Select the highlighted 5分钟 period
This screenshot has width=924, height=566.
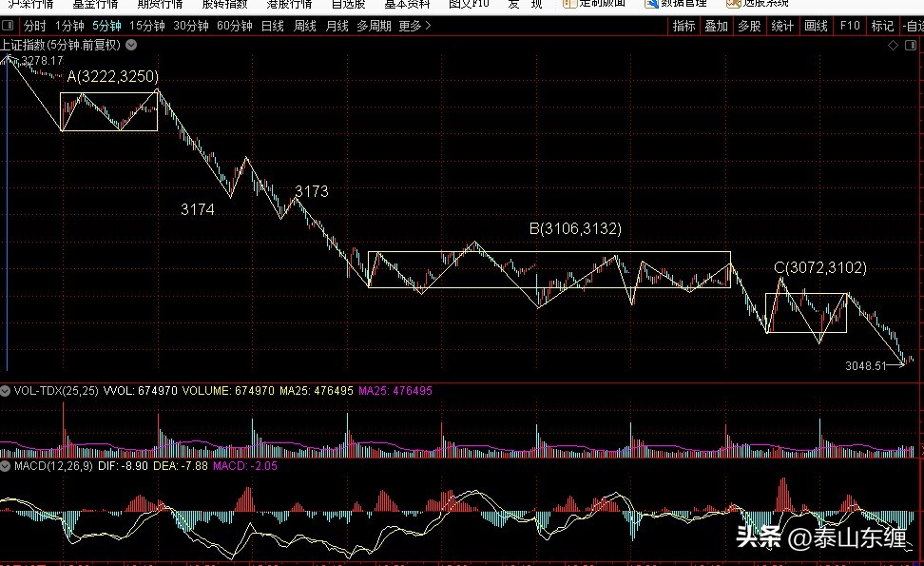click(106, 26)
